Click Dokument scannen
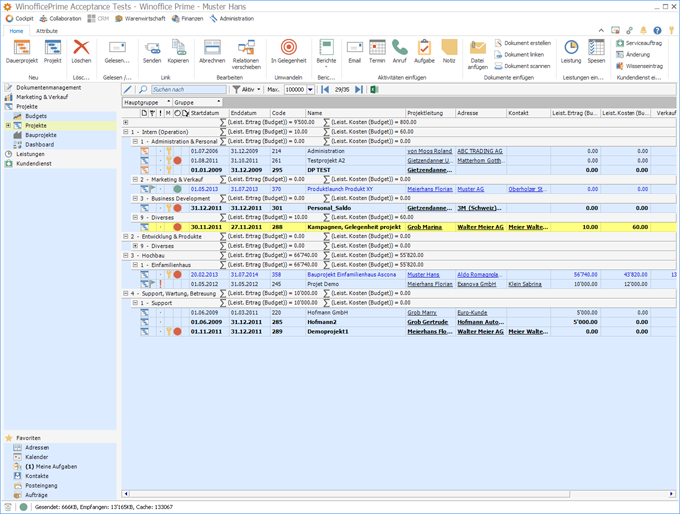 click(522, 66)
